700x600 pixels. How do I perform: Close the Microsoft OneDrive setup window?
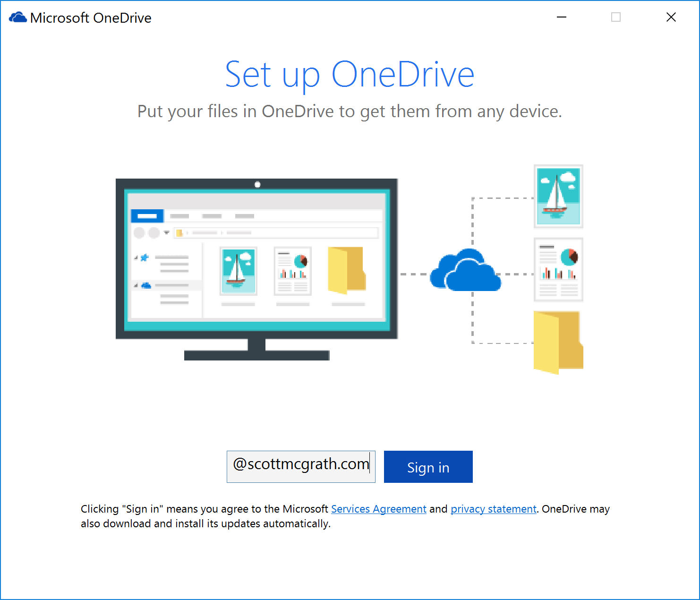click(x=671, y=17)
